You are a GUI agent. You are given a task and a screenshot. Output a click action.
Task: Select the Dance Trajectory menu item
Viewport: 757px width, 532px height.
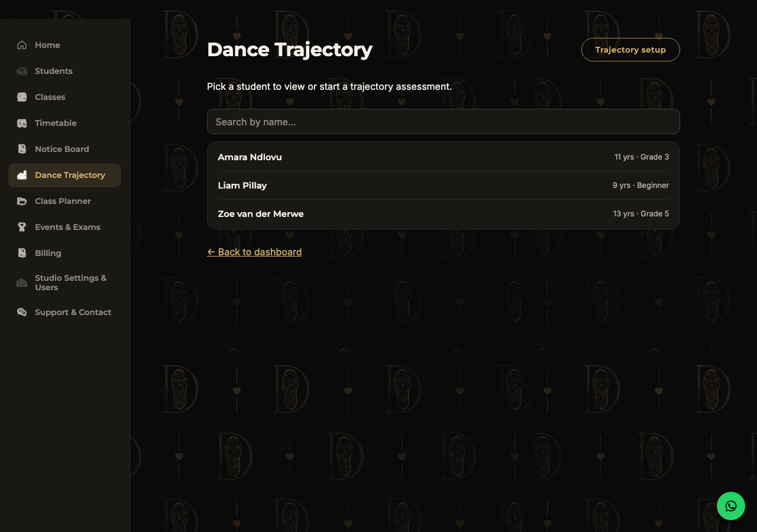[x=64, y=175]
